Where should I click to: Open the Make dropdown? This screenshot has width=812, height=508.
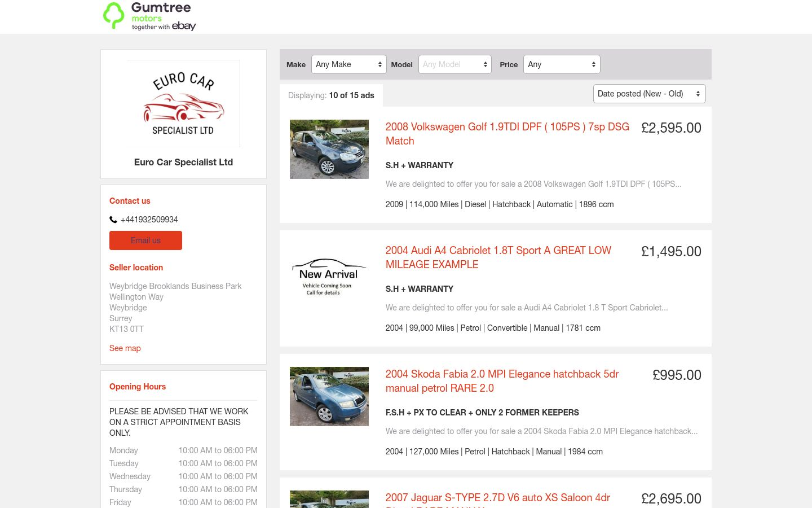(x=349, y=64)
